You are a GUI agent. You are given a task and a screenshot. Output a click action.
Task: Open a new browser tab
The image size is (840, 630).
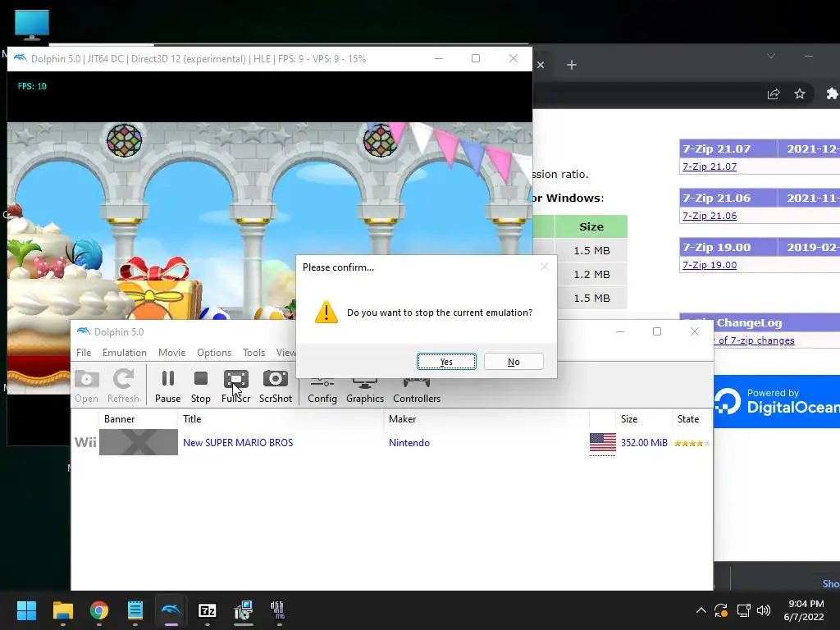tap(572, 65)
